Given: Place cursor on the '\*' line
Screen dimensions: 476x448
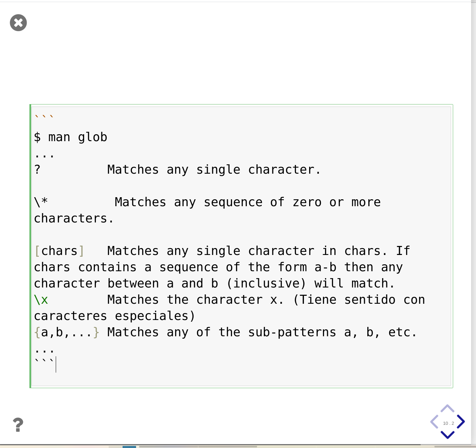Looking at the screenshot, I should (41, 202).
